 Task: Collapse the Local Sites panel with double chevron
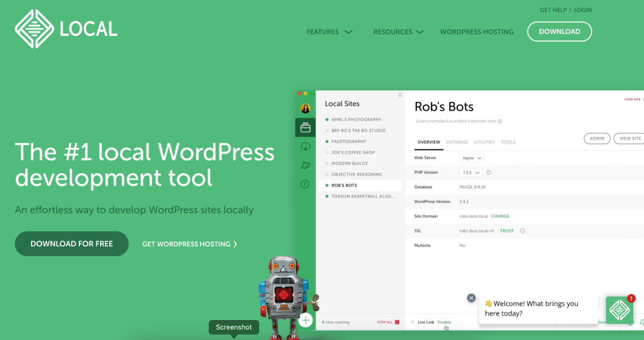[400, 95]
